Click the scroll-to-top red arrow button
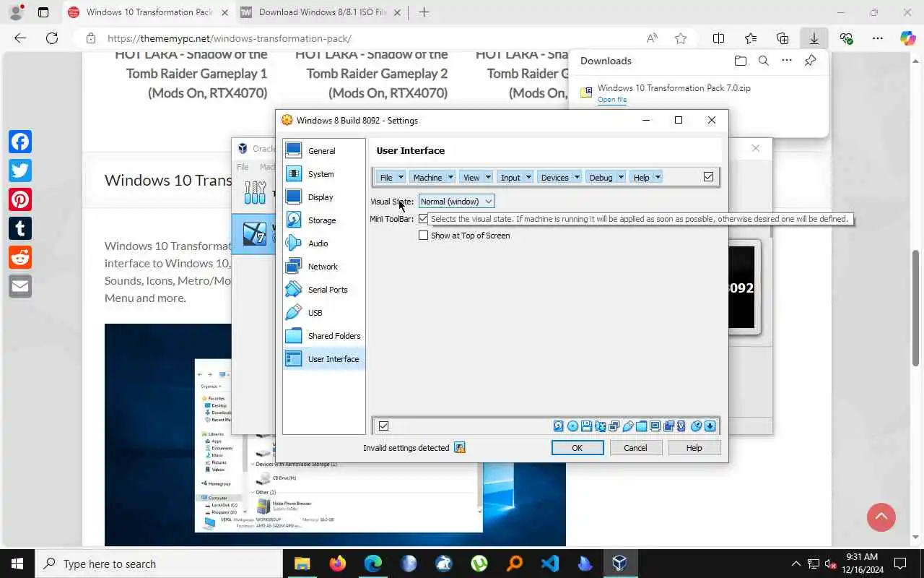The image size is (924, 578). pos(881,517)
